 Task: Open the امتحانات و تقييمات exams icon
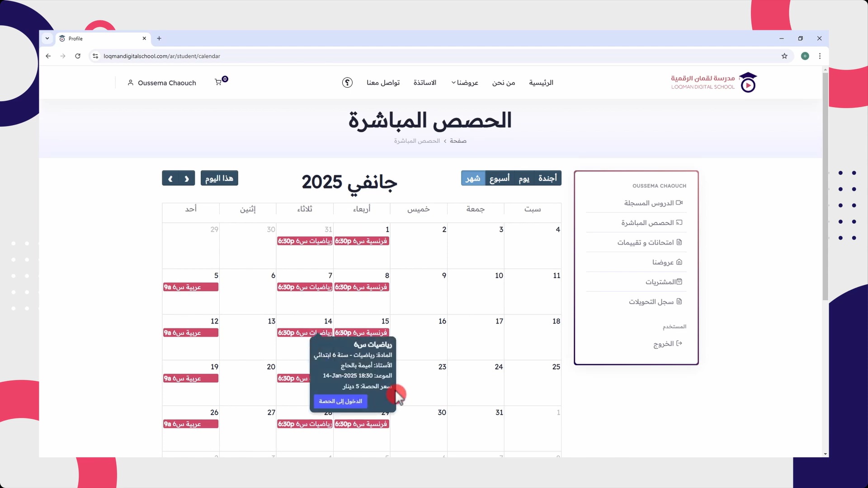tap(680, 242)
